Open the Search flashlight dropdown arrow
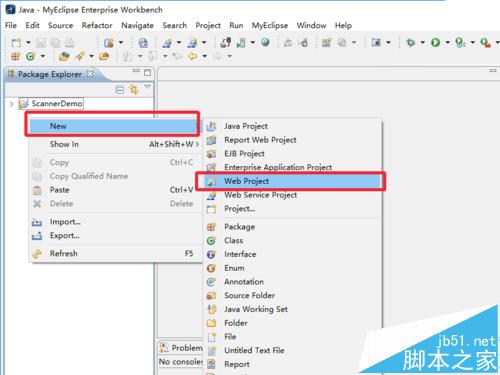The height and width of the screenshot is (375, 500). (x=91, y=56)
